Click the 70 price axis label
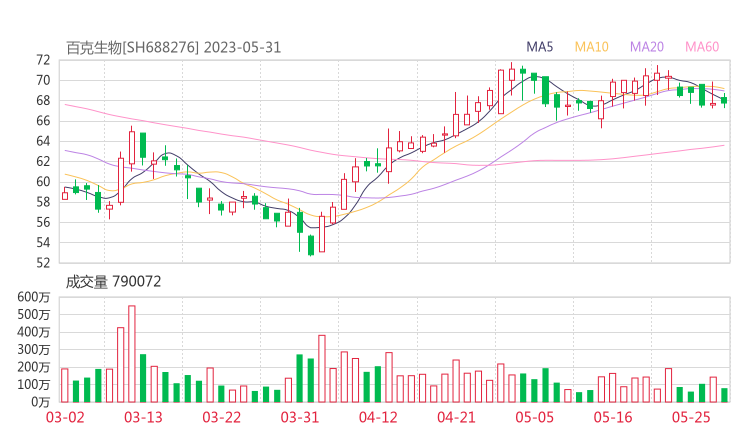This screenshot has height=440, width=740. pyautogui.click(x=43, y=80)
